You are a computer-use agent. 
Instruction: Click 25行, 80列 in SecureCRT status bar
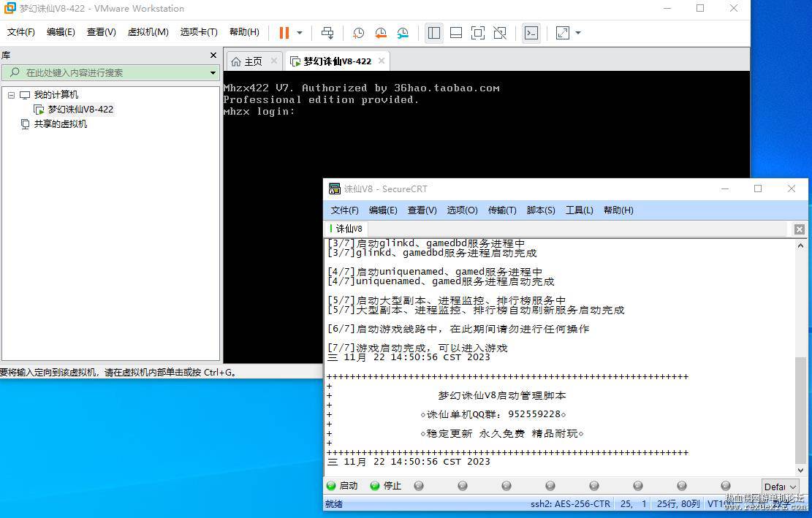click(x=678, y=503)
